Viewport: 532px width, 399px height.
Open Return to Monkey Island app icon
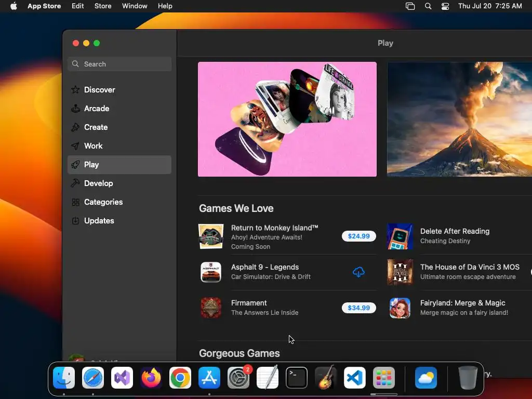[x=211, y=236]
